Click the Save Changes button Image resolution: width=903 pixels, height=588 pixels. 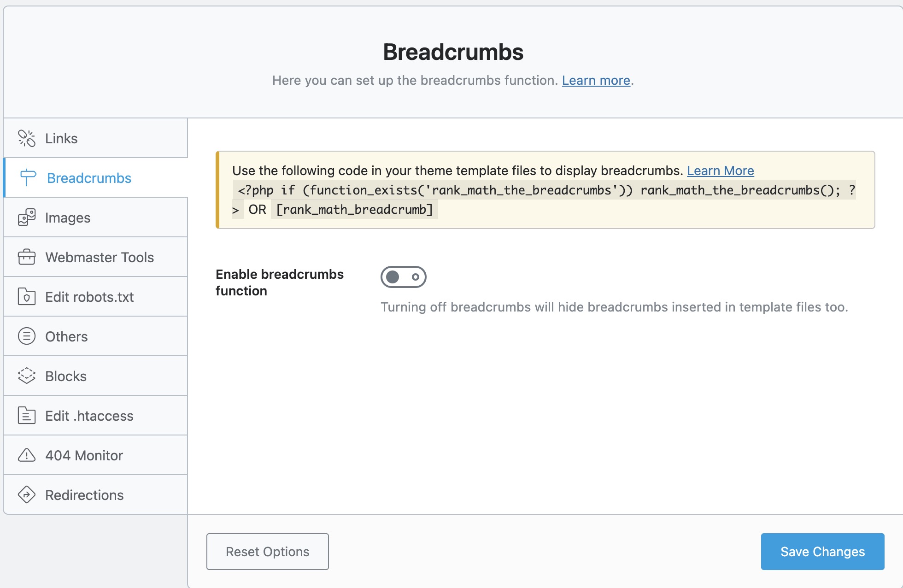[x=822, y=552]
